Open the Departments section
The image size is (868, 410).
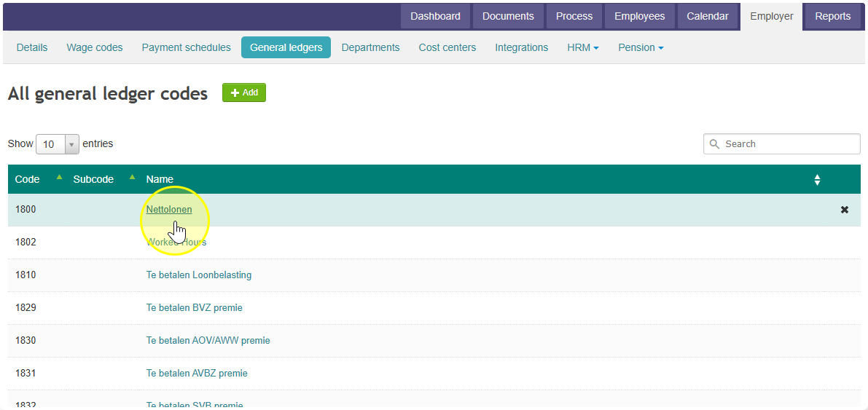(370, 47)
